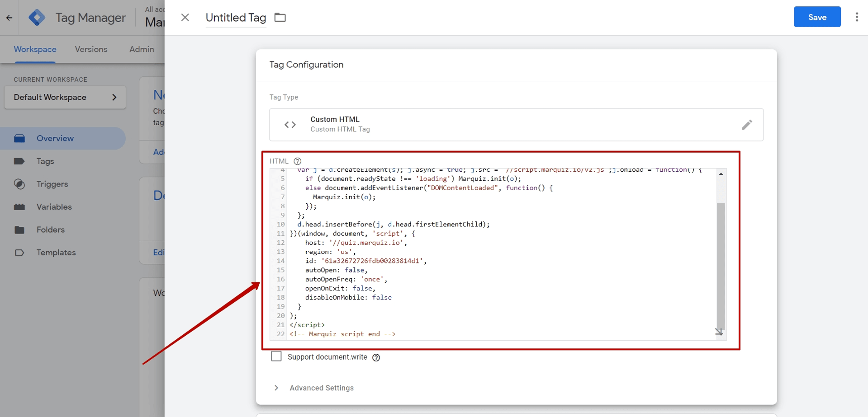This screenshot has height=417, width=868.
Task: Click the Overview sidebar icon
Action: tap(19, 138)
